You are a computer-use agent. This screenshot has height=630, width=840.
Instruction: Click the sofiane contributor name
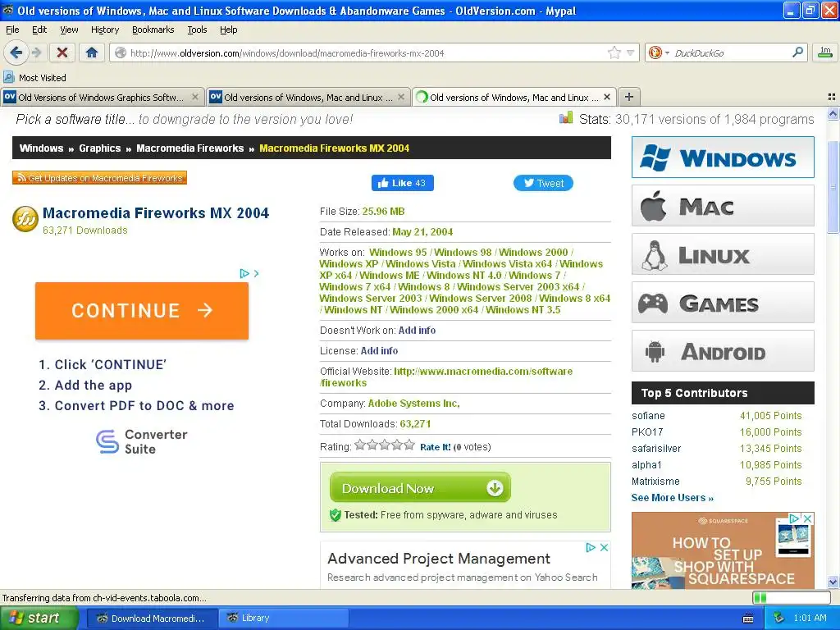tap(648, 416)
